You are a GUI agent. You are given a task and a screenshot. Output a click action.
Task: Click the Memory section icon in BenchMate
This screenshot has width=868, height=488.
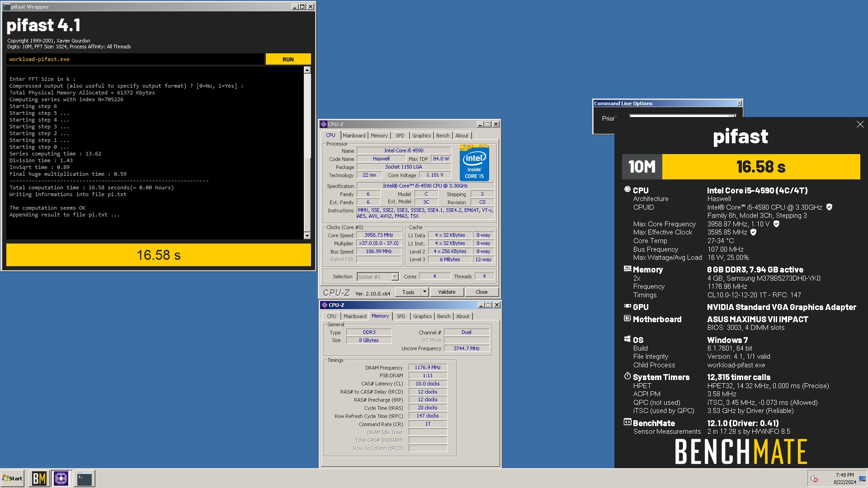627,269
